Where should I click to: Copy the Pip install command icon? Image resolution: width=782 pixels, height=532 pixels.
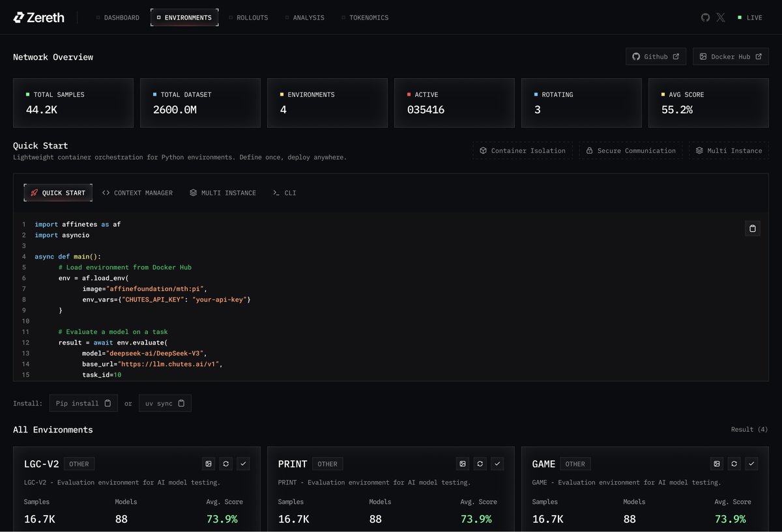click(107, 403)
